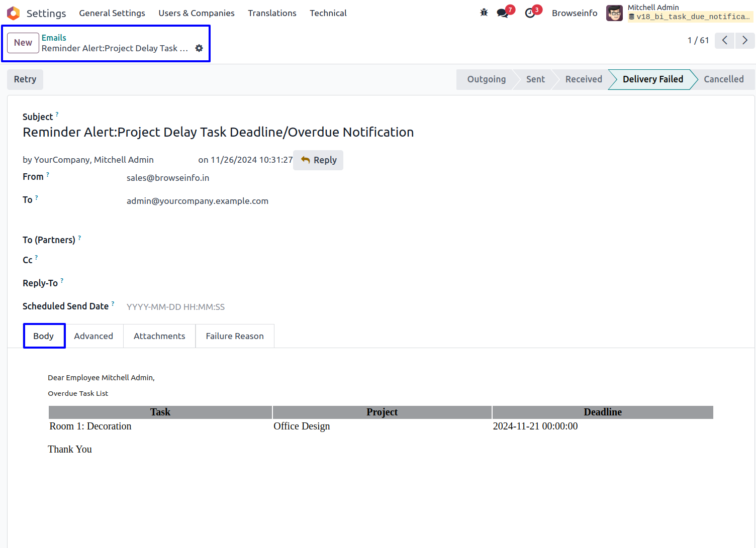Go to previous record arrow
Viewport: 756px width, 548px height.
724,40
